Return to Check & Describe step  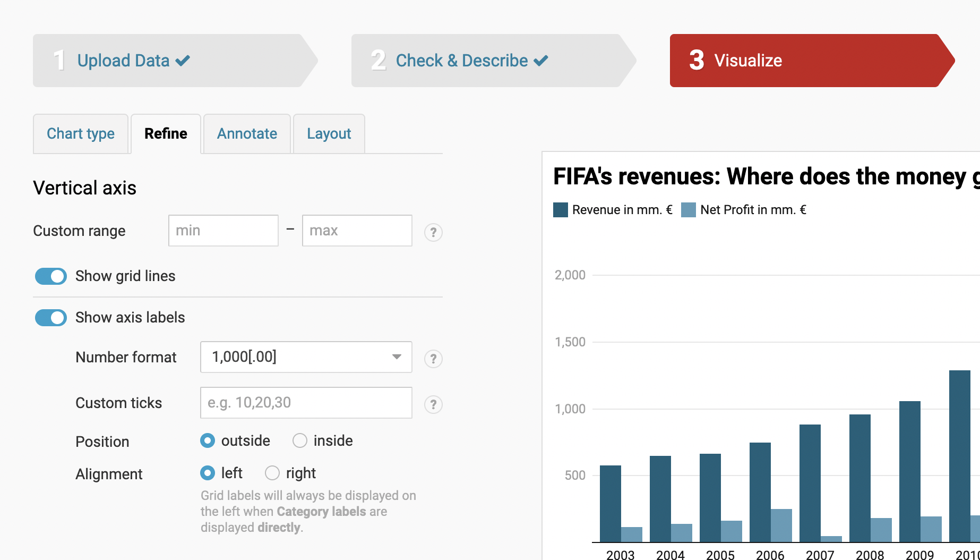[461, 61]
